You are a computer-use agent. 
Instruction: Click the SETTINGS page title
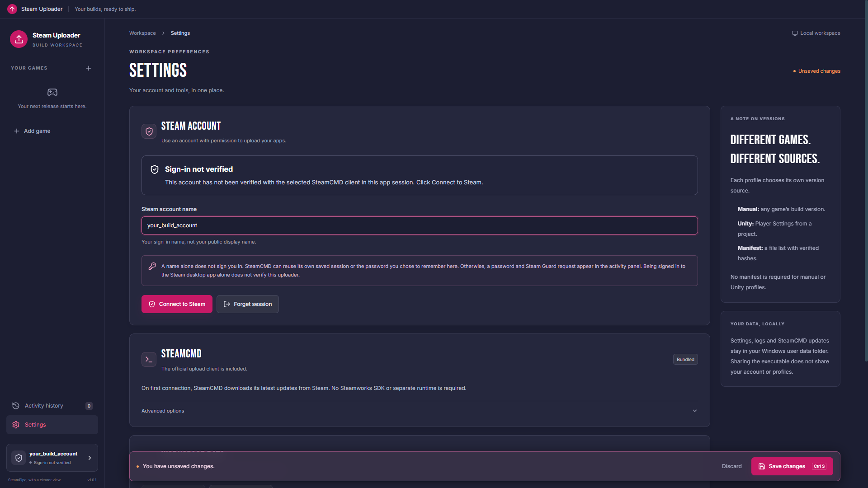pyautogui.click(x=158, y=70)
